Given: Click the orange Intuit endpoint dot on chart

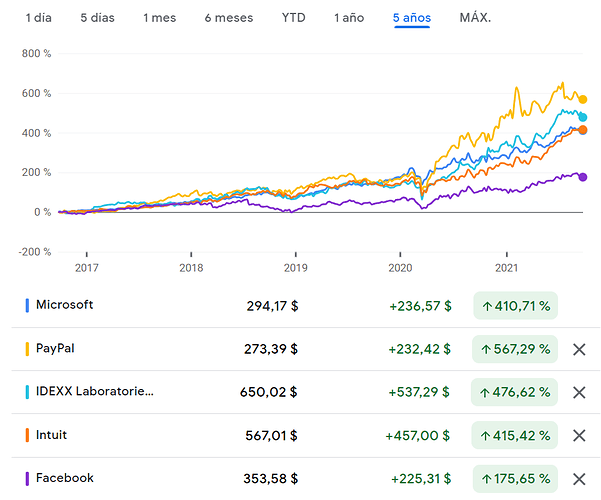Looking at the screenshot, I should coord(583,130).
